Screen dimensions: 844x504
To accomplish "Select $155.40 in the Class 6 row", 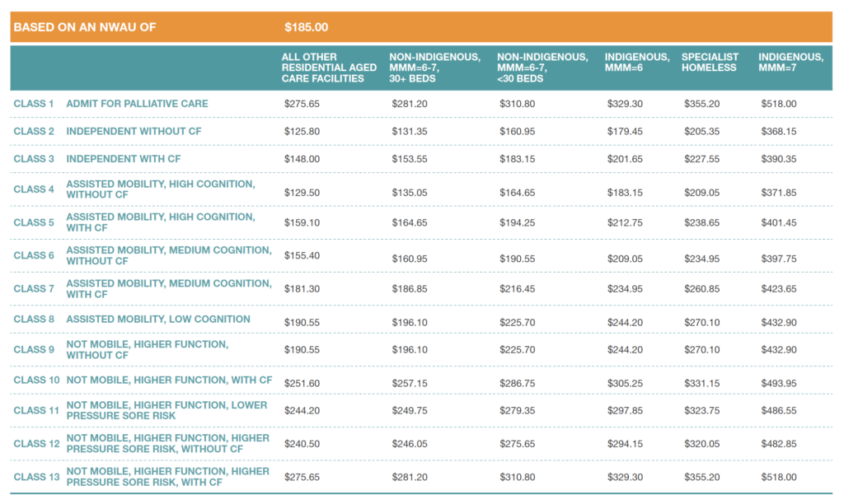I will (x=302, y=255).
